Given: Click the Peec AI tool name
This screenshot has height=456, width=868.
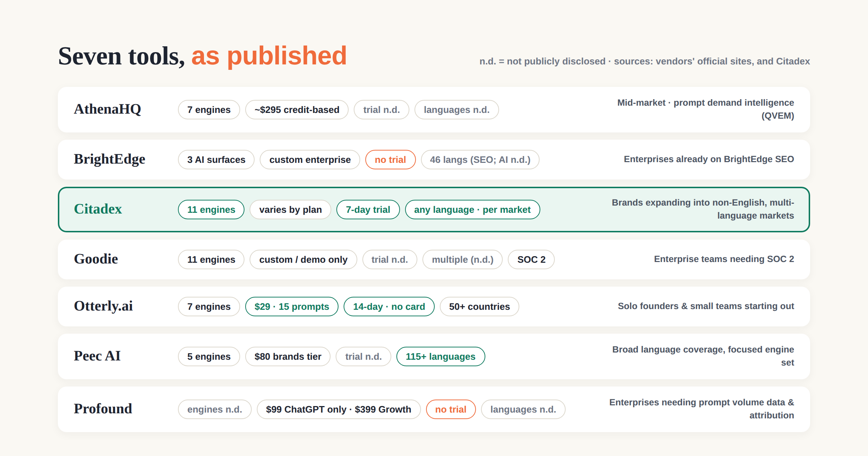Looking at the screenshot, I should pyautogui.click(x=97, y=356).
